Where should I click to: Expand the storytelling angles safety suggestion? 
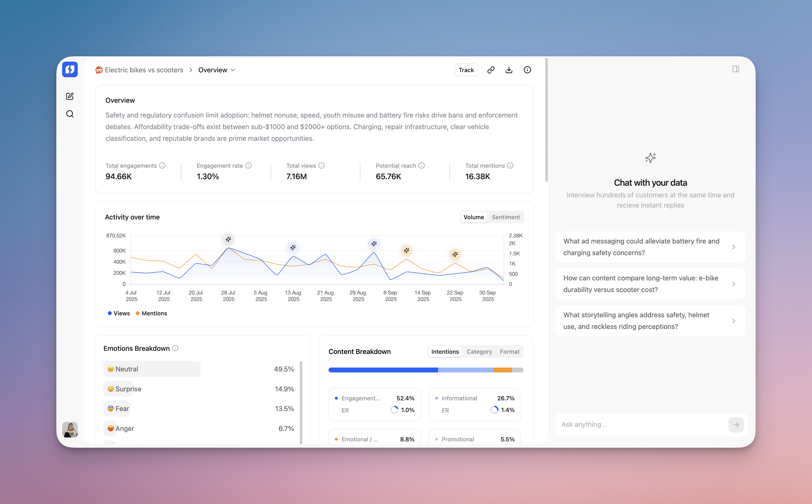650,321
